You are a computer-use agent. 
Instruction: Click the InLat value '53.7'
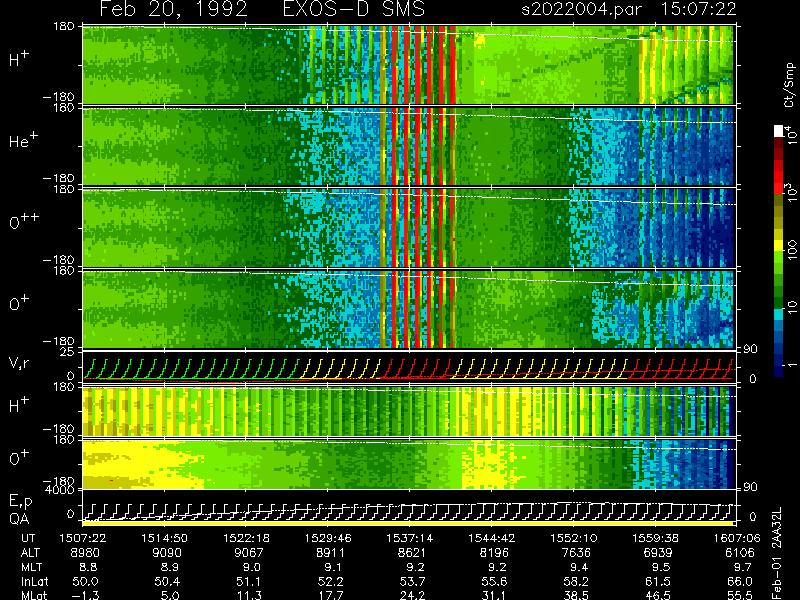pos(412,582)
